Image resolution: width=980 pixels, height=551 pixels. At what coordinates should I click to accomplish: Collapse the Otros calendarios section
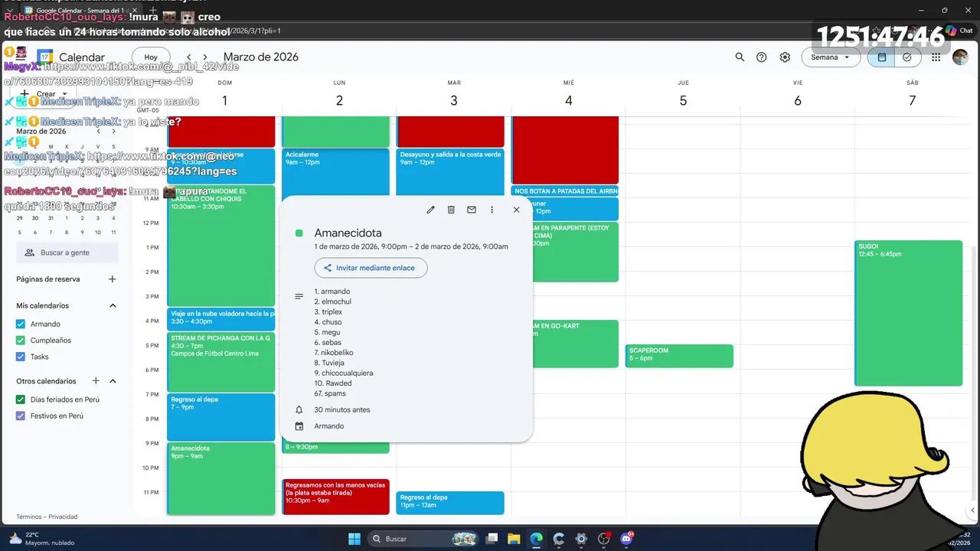pos(113,381)
